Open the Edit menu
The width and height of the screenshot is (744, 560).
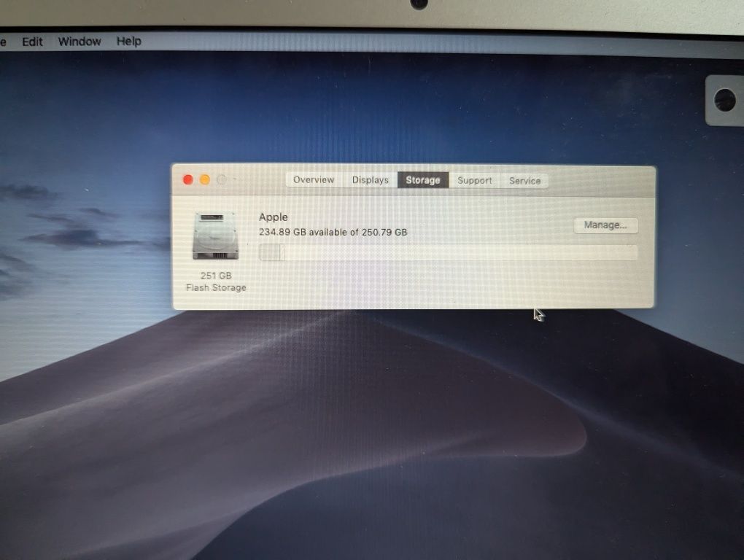coord(32,42)
